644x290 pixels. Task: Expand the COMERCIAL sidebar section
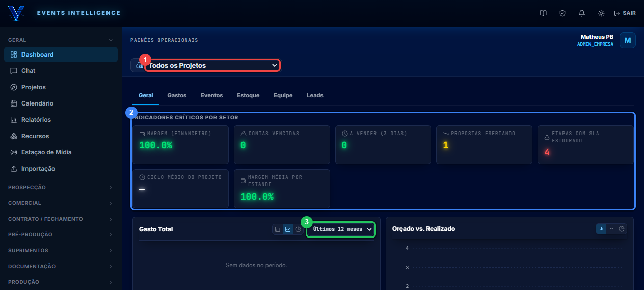coord(61,203)
